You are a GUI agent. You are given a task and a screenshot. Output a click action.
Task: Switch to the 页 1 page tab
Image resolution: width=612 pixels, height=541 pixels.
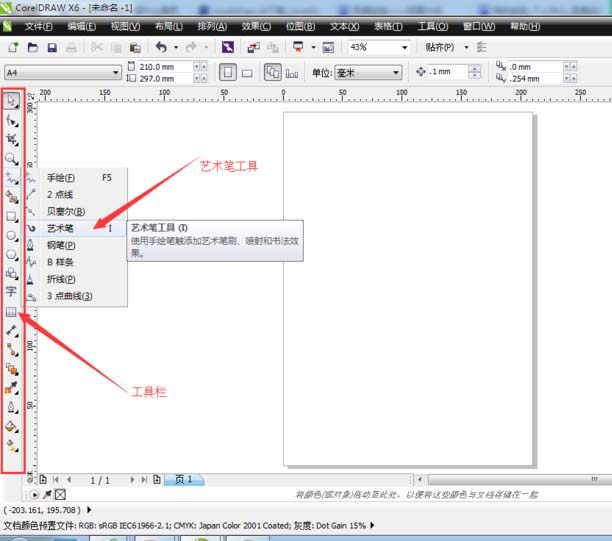click(184, 479)
